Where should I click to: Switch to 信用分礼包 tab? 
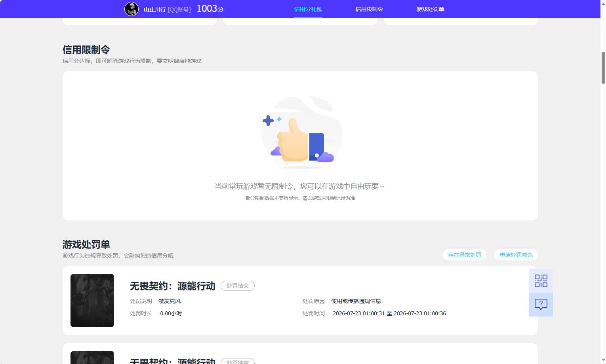[x=308, y=9]
